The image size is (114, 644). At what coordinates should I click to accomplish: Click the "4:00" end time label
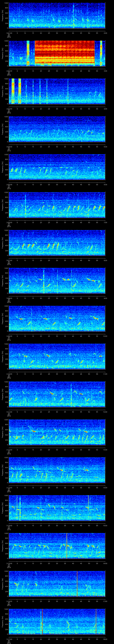[x=105, y=109]
